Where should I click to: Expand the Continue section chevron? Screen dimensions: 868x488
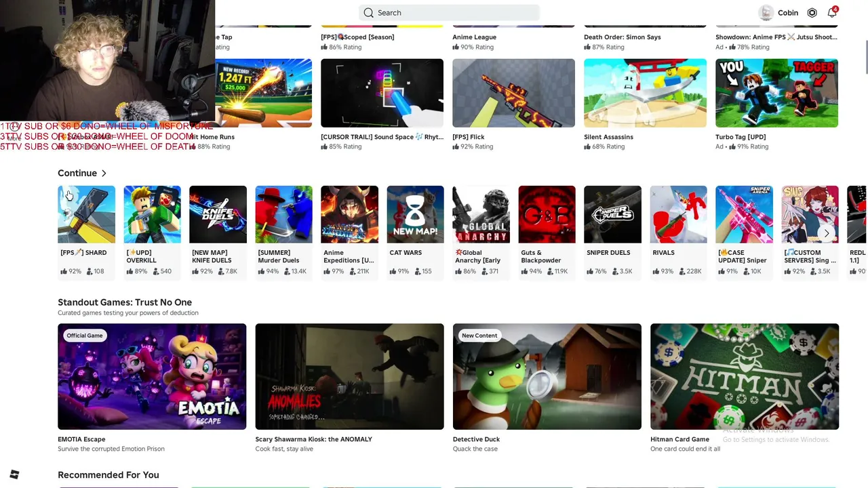[104, 174]
